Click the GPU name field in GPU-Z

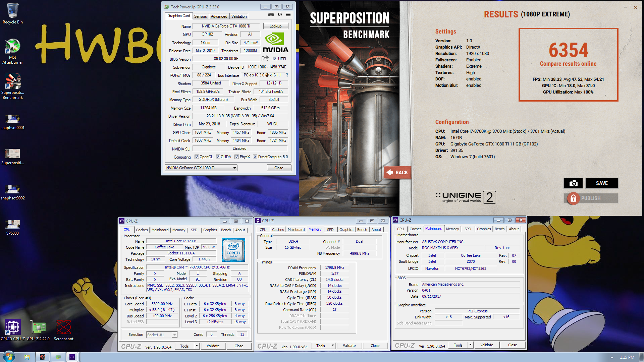coord(226,26)
